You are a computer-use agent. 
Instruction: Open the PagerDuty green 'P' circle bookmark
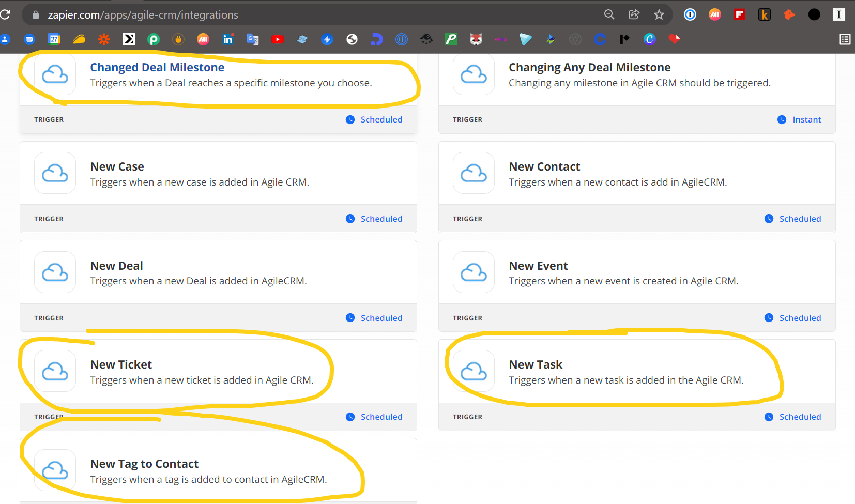[154, 39]
